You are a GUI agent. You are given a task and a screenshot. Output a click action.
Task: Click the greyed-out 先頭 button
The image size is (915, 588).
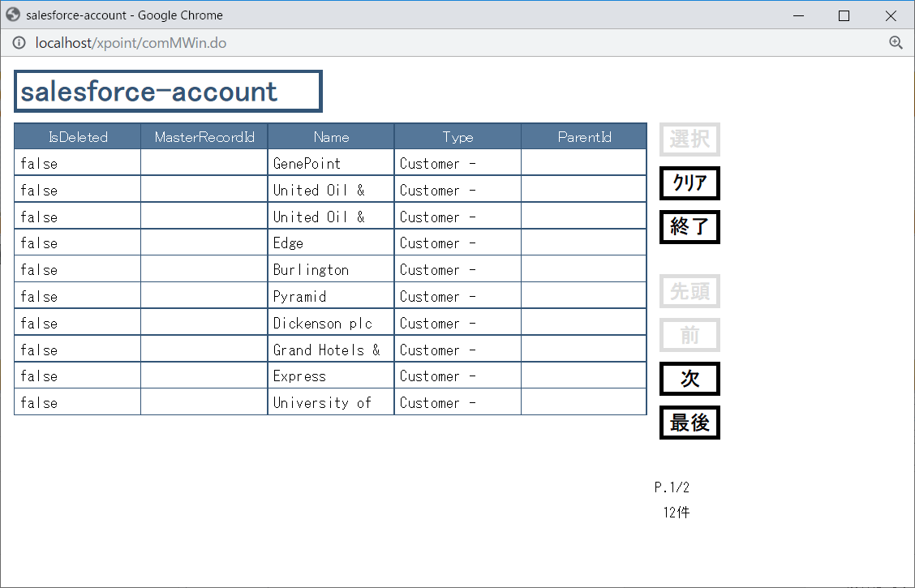tap(689, 291)
